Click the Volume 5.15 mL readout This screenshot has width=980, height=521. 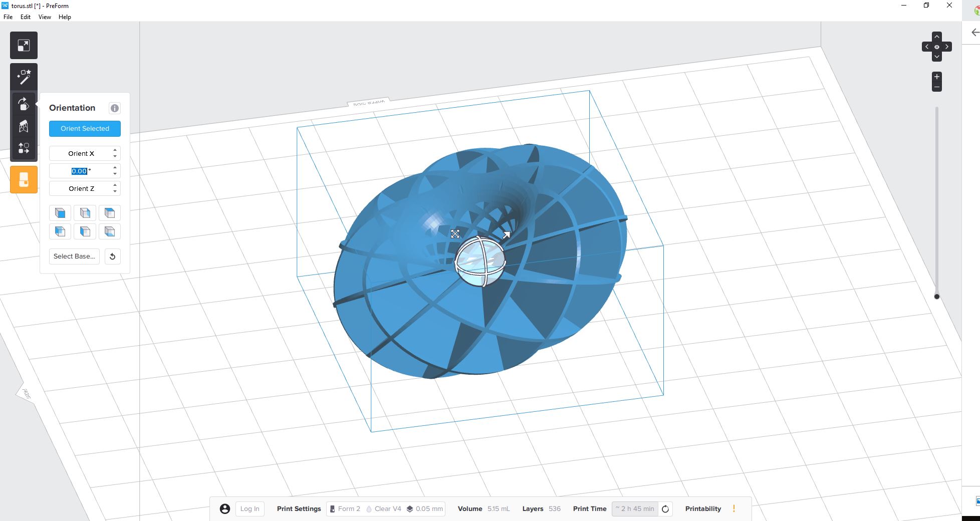coord(483,509)
